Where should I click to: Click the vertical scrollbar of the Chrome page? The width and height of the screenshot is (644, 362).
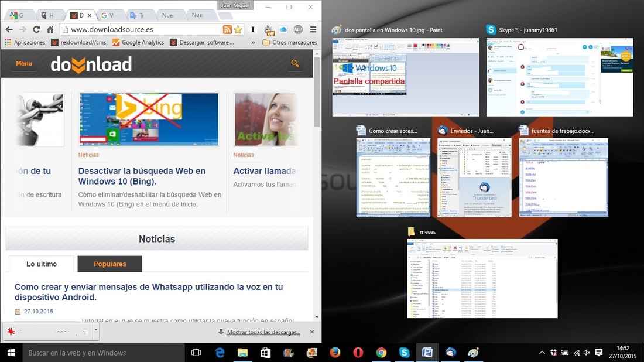point(317,91)
